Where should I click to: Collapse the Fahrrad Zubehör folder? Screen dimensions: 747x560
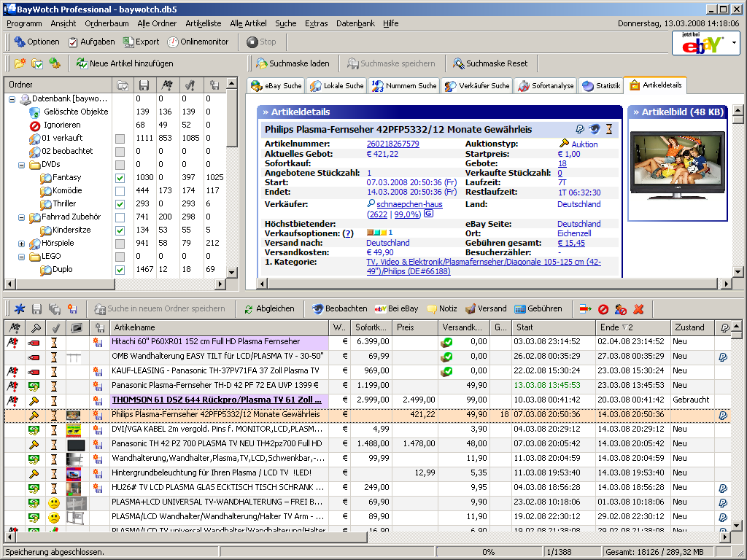pos(21,217)
